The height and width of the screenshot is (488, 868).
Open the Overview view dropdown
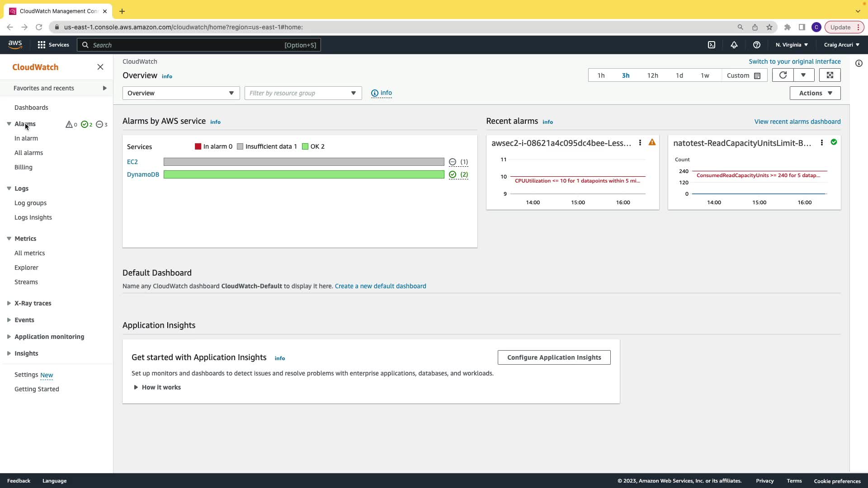coord(181,93)
